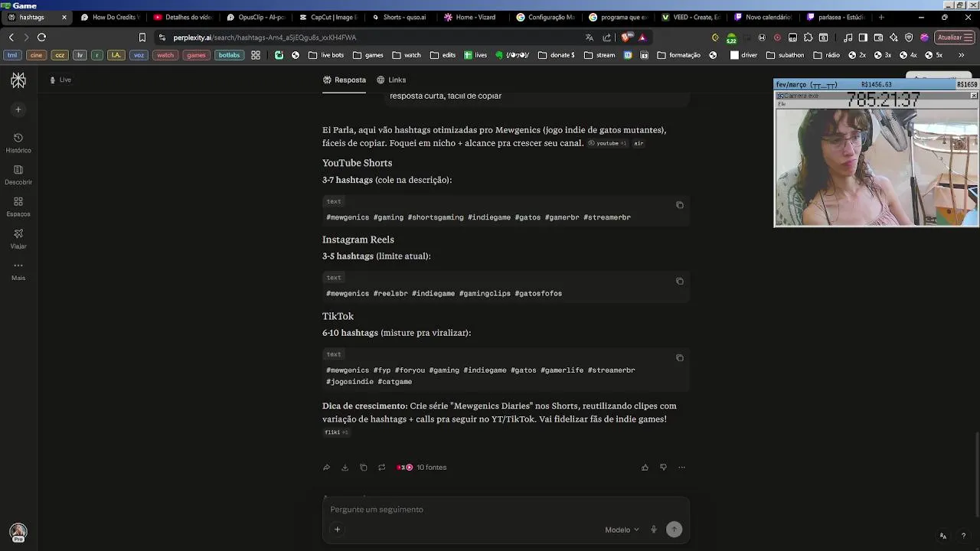Translate this page icon in address bar
This screenshot has height=551, width=980.
click(589, 37)
